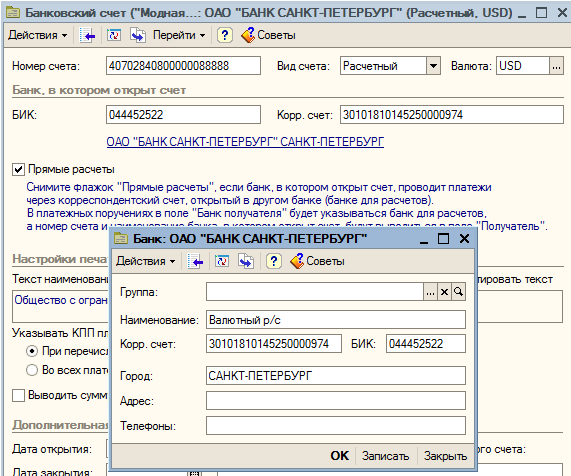Click the find-in-list icon in bank account toolbar
Viewport: 571px width, 476px height.
coord(87,35)
